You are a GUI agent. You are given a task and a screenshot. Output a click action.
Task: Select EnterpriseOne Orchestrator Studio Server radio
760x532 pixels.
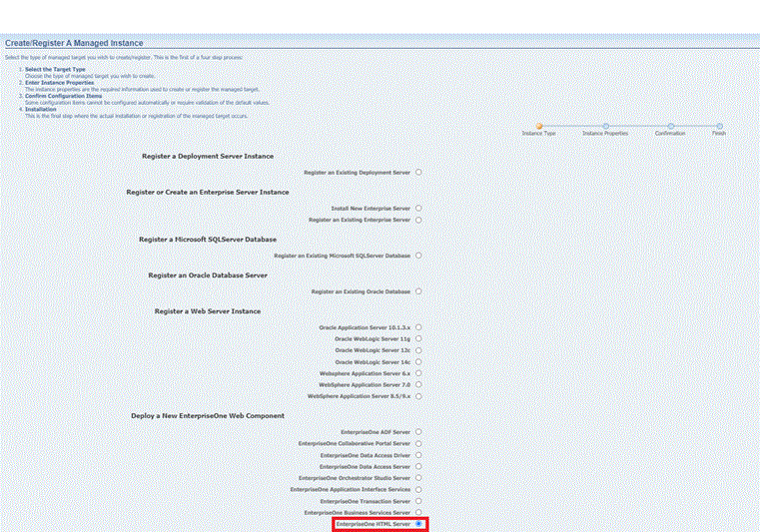pyautogui.click(x=418, y=478)
